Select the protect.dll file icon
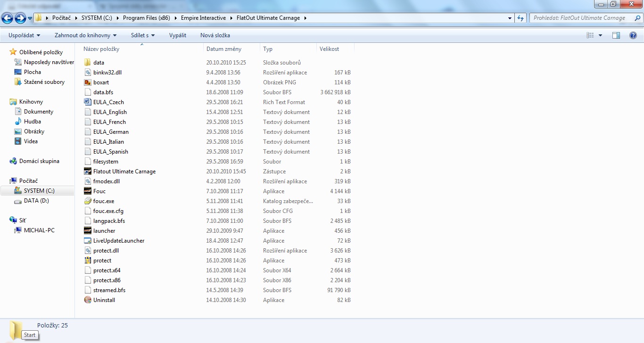The width and height of the screenshot is (644, 343). (88, 251)
